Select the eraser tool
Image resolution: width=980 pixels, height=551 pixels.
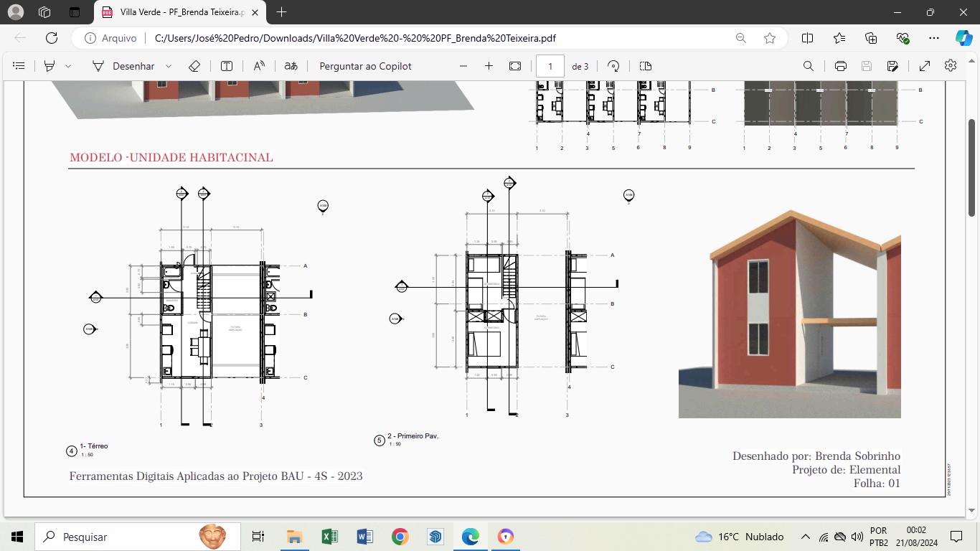(x=194, y=66)
